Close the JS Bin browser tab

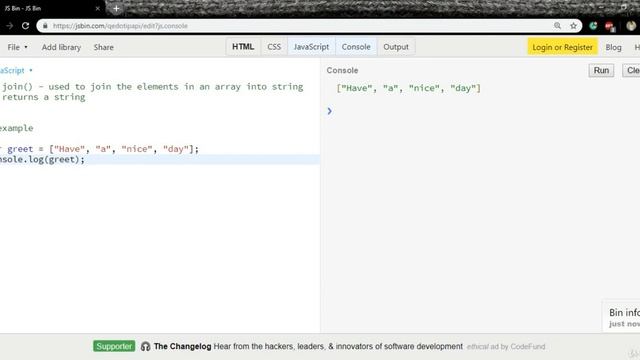(98, 8)
